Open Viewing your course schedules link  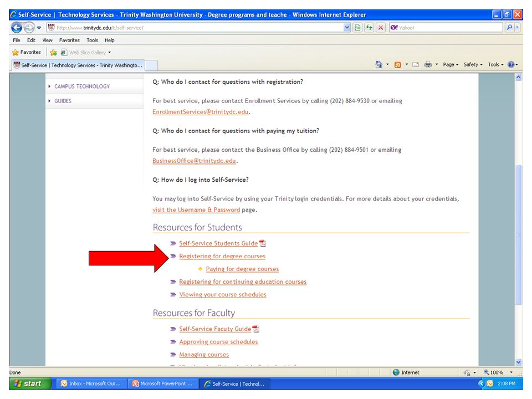(x=223, y=294)
